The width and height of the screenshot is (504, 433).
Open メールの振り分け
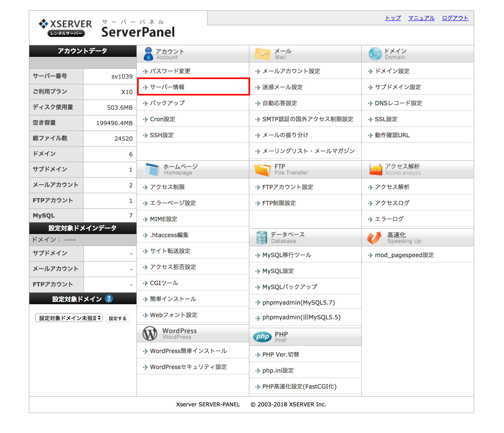point(285,135)
